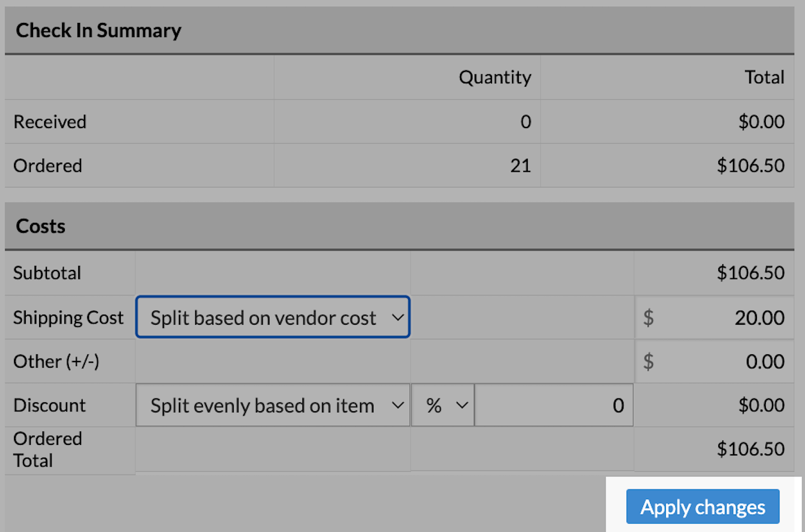
Task: Select the Discount value input box
Action: coord(553,406)
